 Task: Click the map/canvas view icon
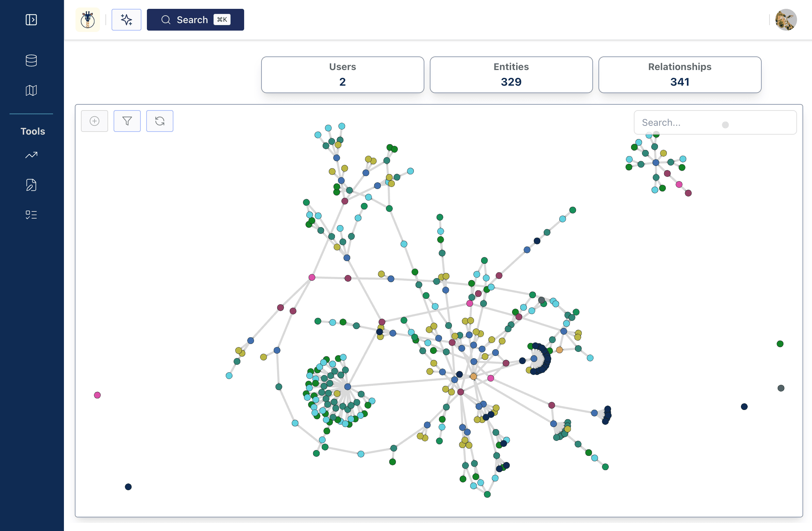(31, 90)
